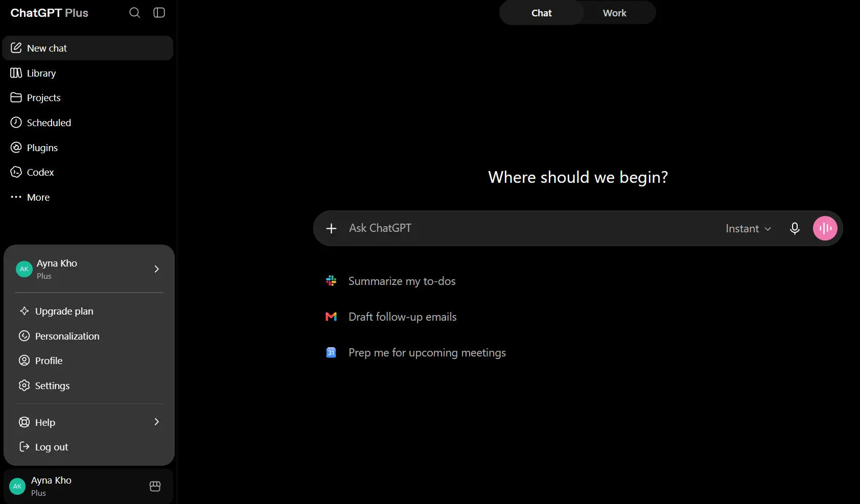Open the Instant model dropdown
The width and height of the screenshot is (860, 504).
tap(748, 229)
